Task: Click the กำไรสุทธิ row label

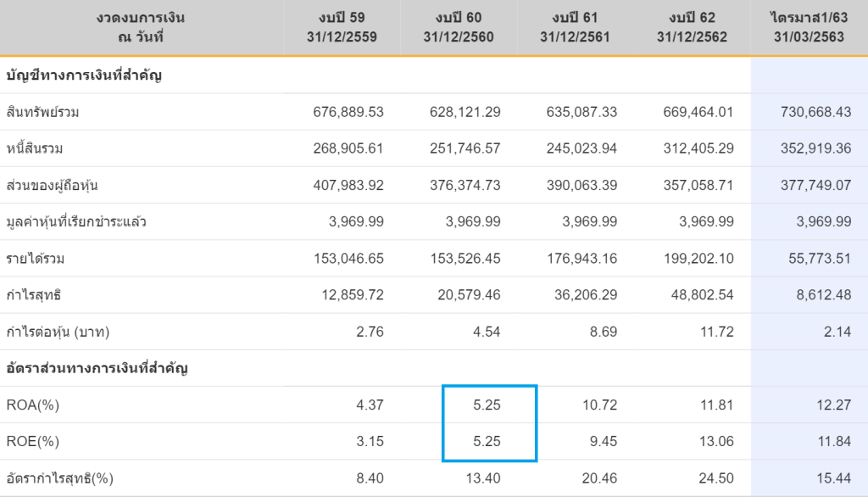Action: [34, 294]
